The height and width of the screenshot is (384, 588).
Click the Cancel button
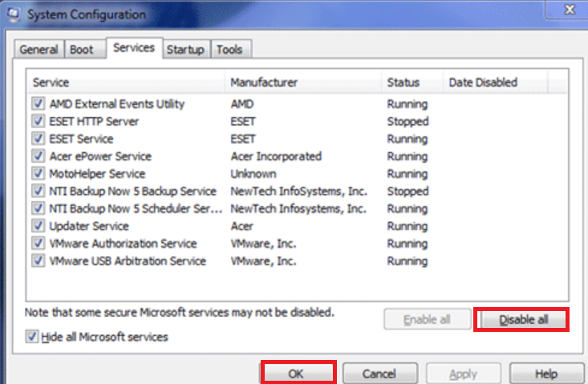point(379,374)
